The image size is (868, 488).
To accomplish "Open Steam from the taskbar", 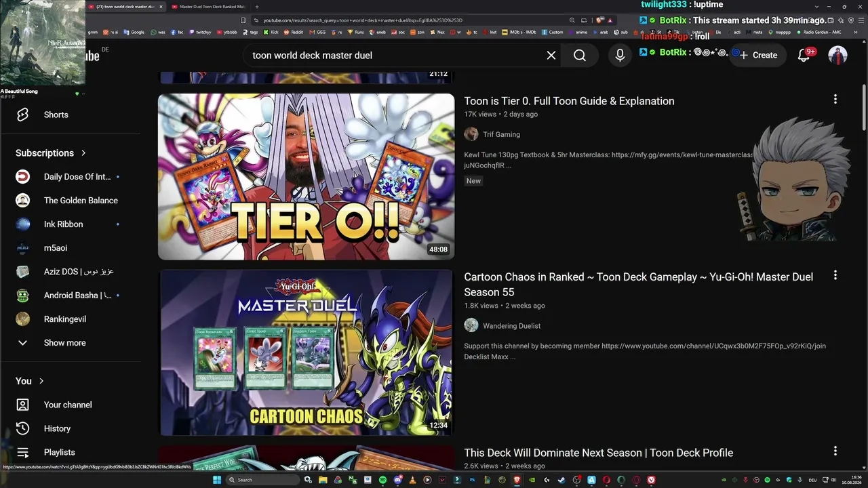I will click(x=561, y=480).
